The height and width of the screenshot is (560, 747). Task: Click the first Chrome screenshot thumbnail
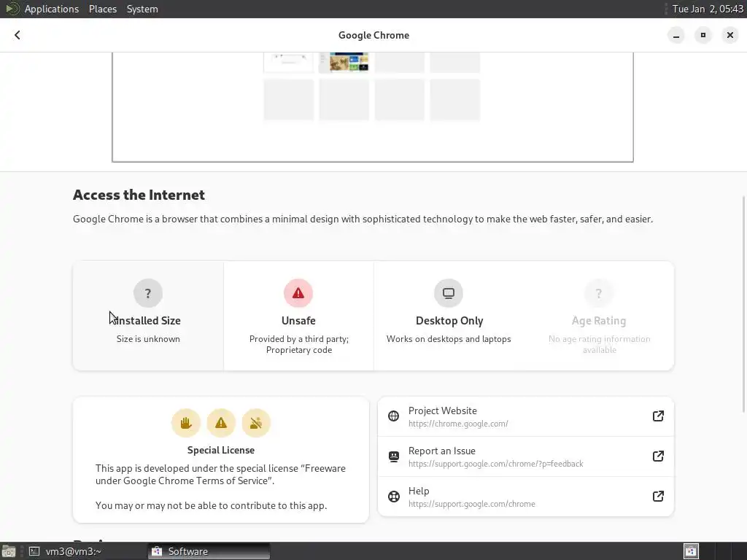[x=288, y=62]
